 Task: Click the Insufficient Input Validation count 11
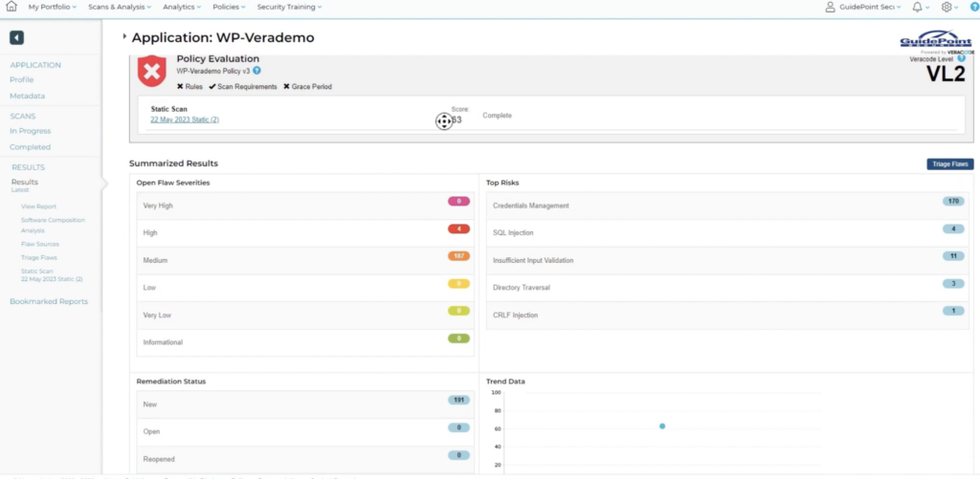[954, 256]
